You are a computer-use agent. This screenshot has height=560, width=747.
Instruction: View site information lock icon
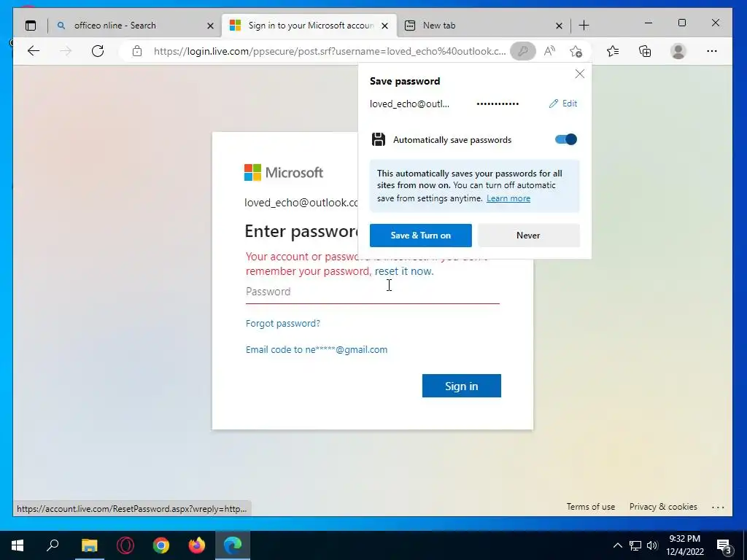(137, 51)
